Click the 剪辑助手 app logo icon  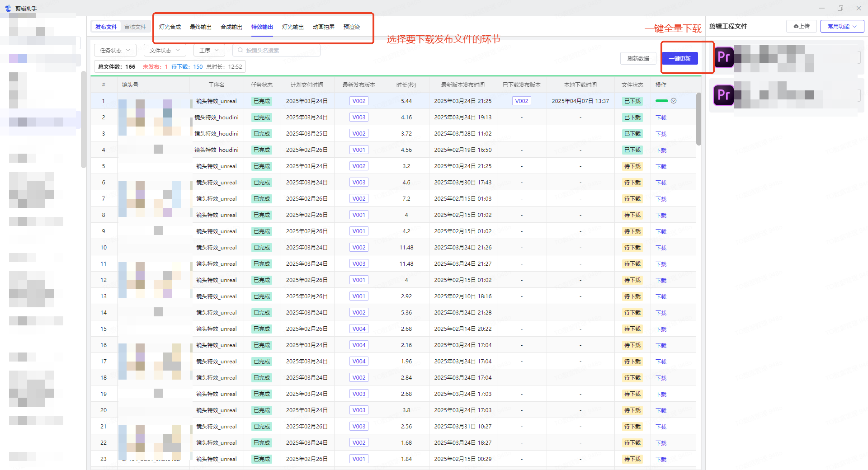pos(8,8)
